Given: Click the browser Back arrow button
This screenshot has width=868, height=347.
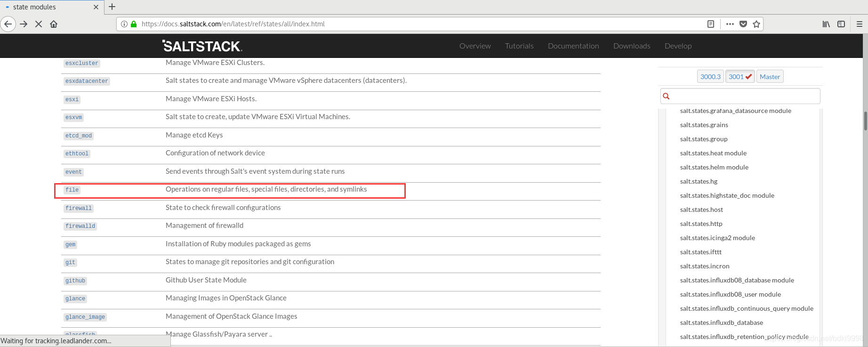Looking at the screenshot, I should pos(8,24).
